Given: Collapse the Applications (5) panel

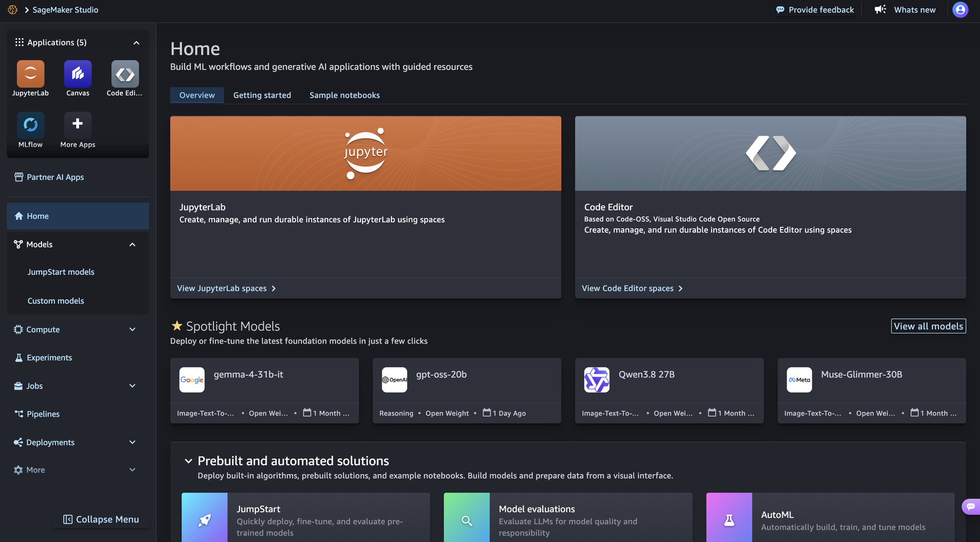Looking at the screenshot, I should coord(136,42).
